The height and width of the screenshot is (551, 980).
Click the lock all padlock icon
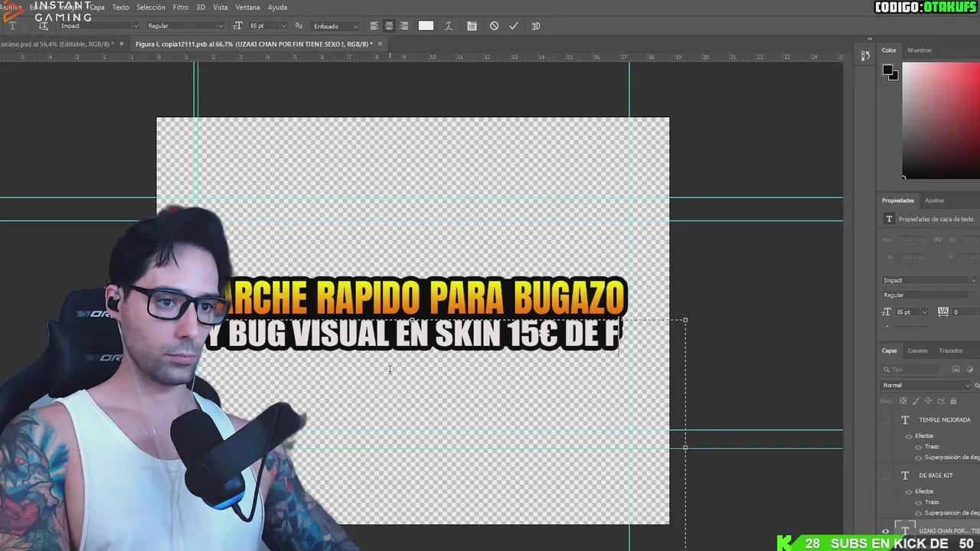coord(952,401)
